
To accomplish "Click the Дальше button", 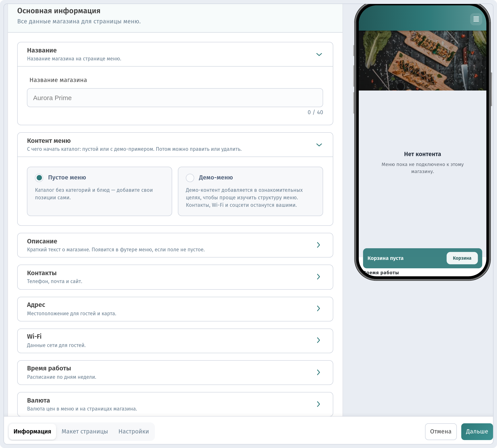I will (477, 431).
